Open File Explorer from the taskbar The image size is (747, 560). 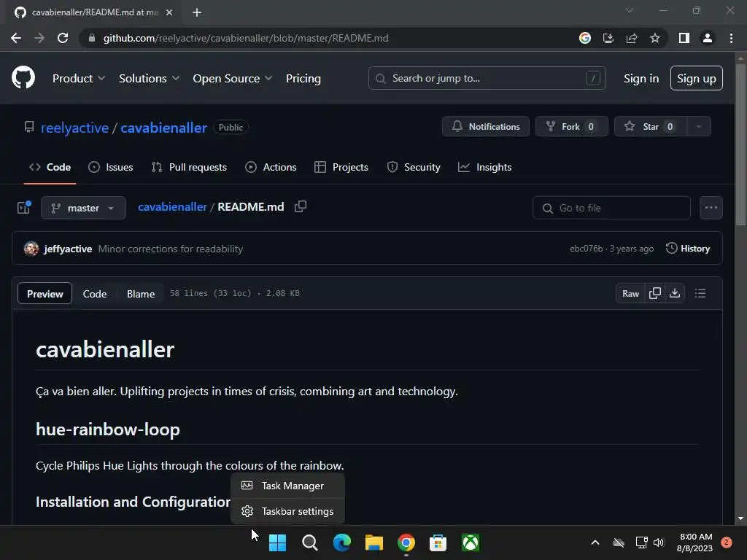(374, 542)
